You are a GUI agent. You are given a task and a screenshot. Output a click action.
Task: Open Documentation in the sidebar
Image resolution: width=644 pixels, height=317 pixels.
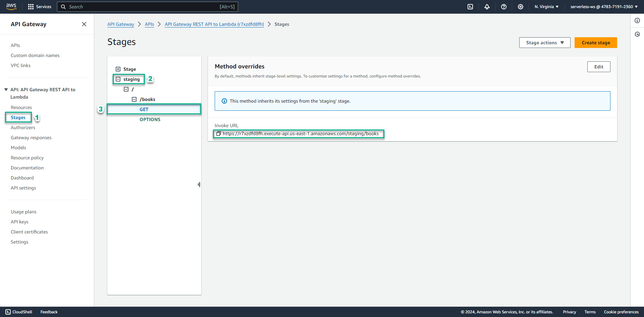pyautogui.click(x=27, y=168)
